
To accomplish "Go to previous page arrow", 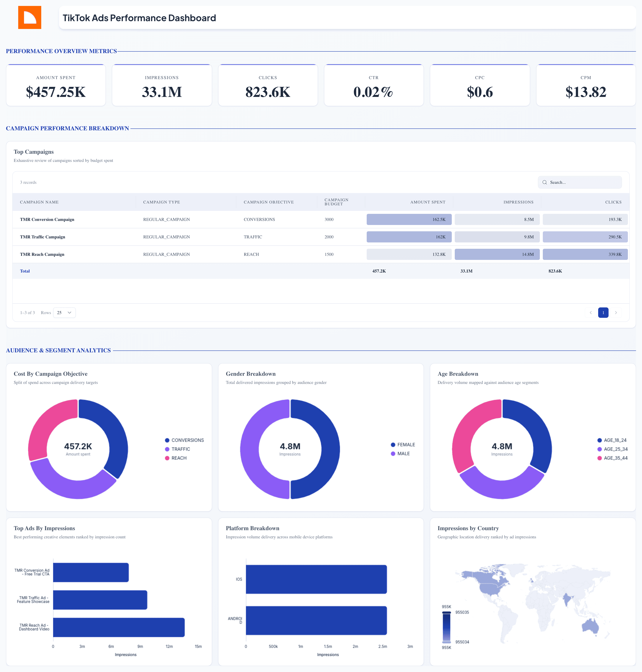I will (x=591, y=313).
